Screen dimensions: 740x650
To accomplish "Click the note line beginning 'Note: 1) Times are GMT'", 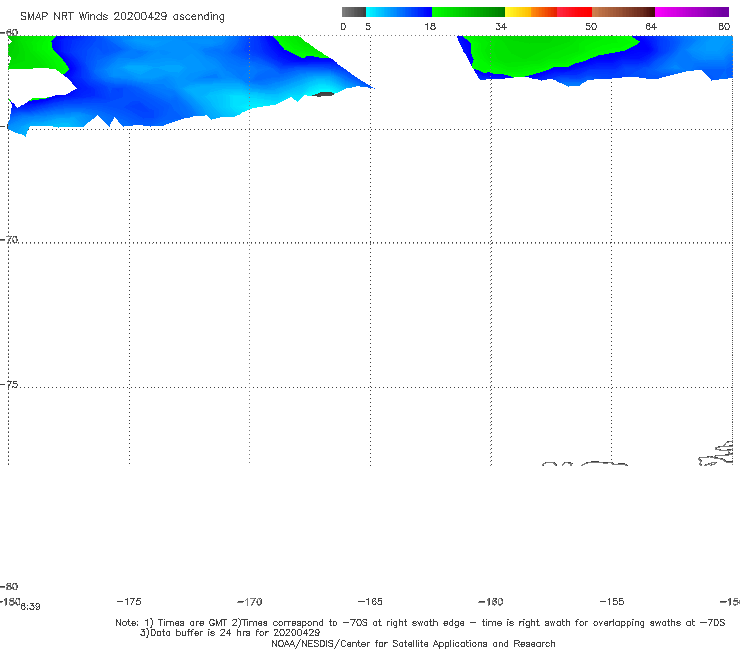I will pos(420,623).
